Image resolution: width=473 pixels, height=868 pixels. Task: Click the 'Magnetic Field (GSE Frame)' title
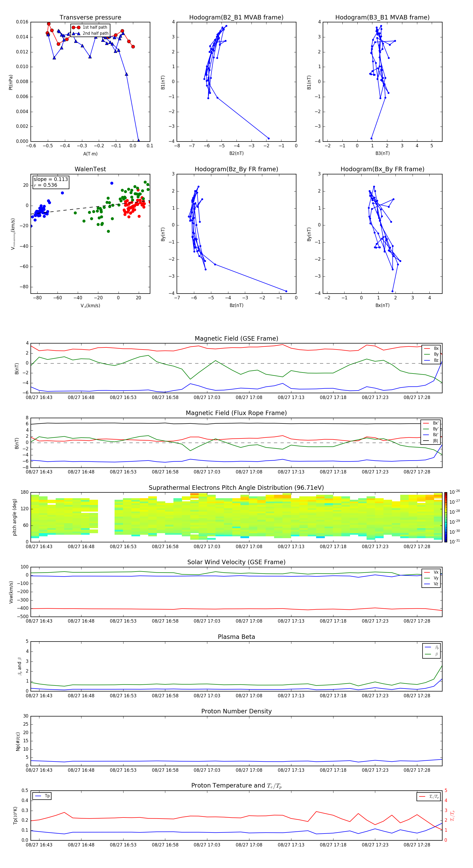(x=236, y=339)
